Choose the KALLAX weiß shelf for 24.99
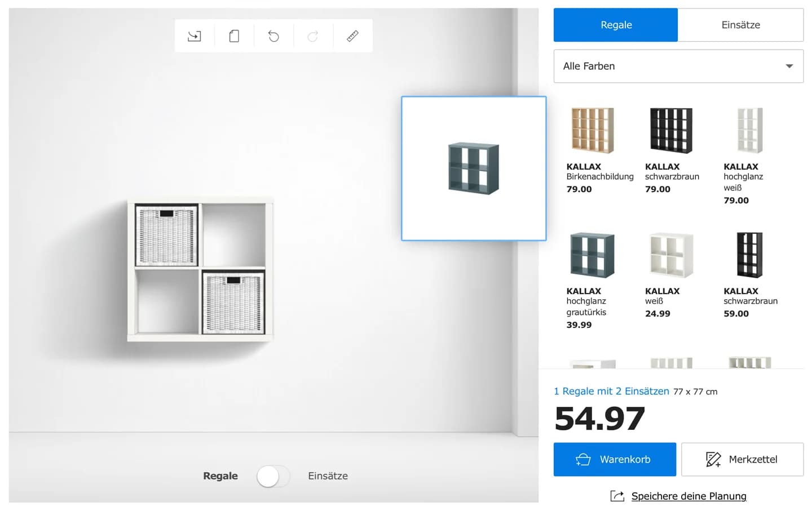This screenshot has height=511, width=812. pos(670,255)
